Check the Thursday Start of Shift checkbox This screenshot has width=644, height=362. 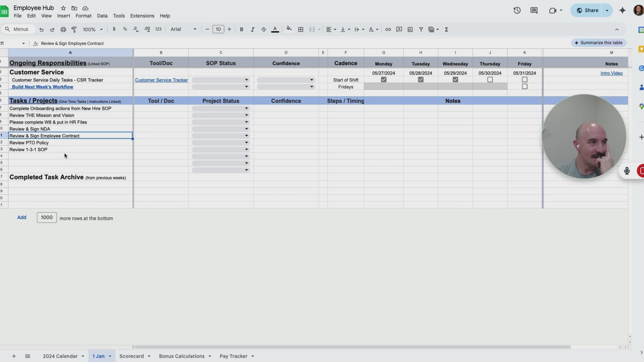[x=490, y=80]
